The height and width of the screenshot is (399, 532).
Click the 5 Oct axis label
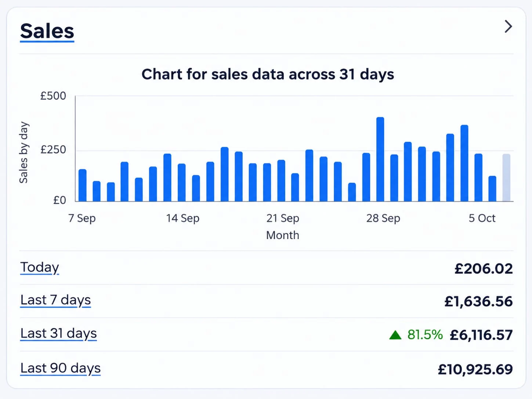[x=482, y=218]
